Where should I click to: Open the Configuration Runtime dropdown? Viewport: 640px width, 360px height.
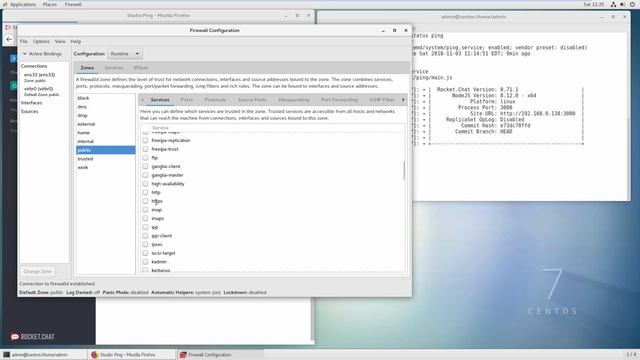pyautogui.click(x=125, y=53)
